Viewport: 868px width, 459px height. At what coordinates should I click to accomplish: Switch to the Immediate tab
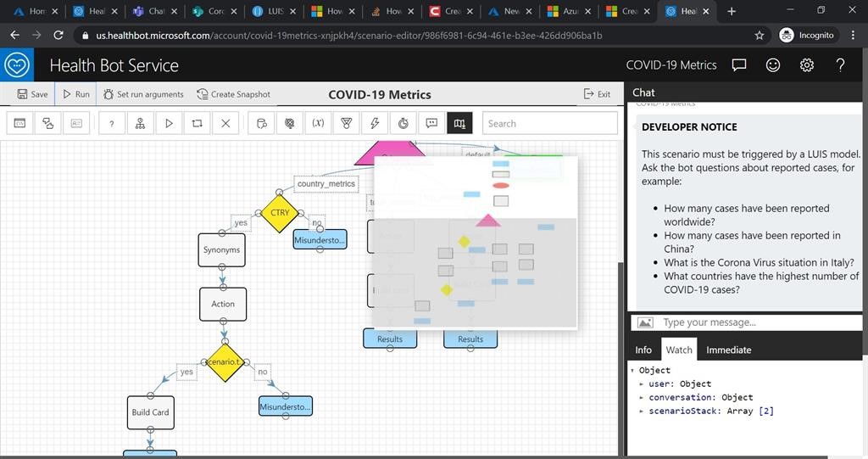click(728, 350)
